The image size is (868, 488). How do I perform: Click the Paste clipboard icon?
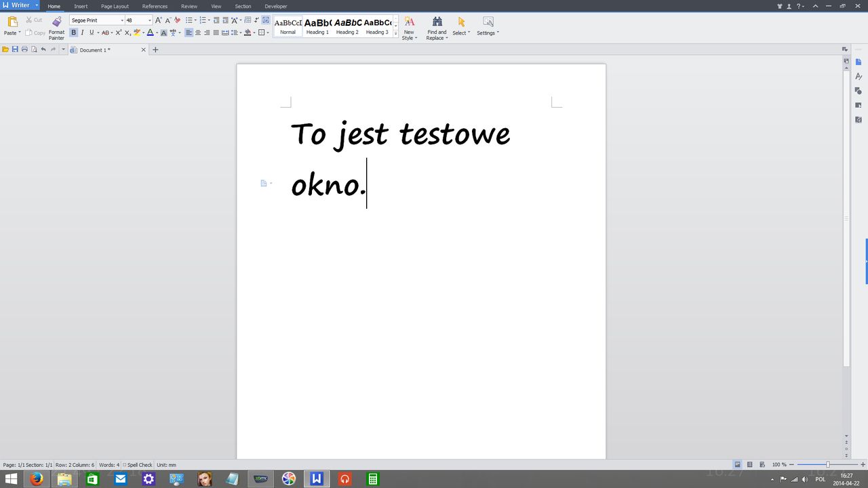pyautogui.click(x=12, y=22)
